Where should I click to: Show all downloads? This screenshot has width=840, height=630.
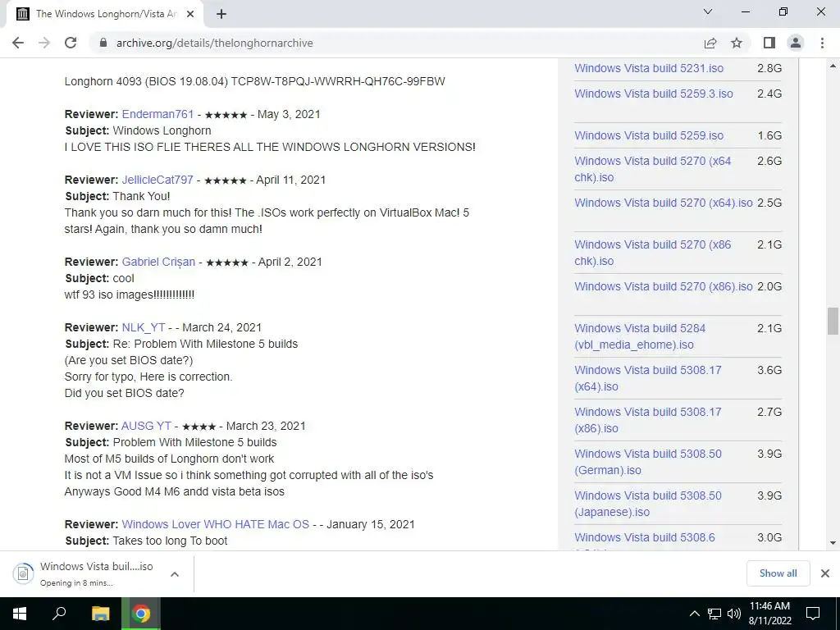coord(778,573)
